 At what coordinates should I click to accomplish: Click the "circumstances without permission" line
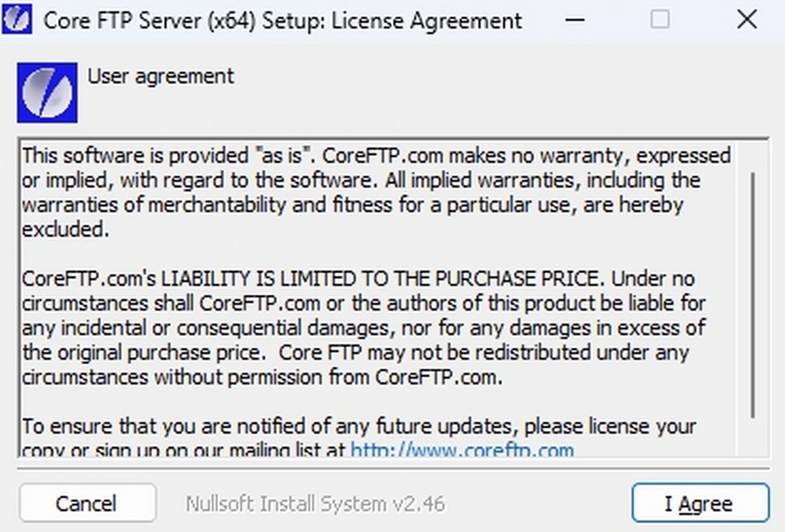pos(262,378)
